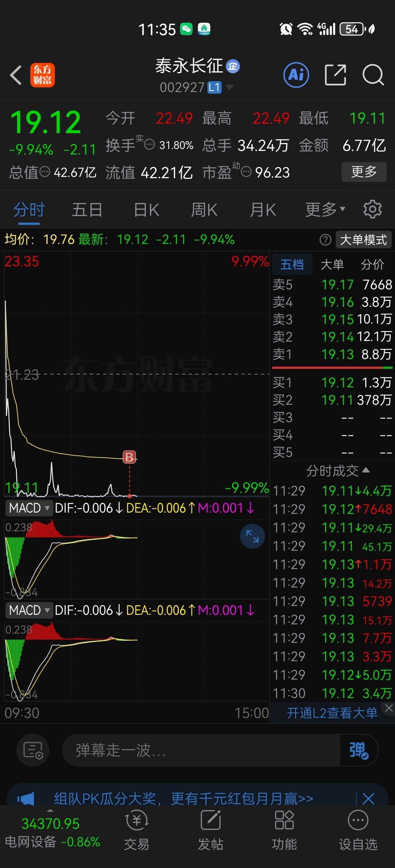Viewport: 395px width, 868px height.
Task: Tap 买2 row with 378万
Action: [x=332, y=400]
